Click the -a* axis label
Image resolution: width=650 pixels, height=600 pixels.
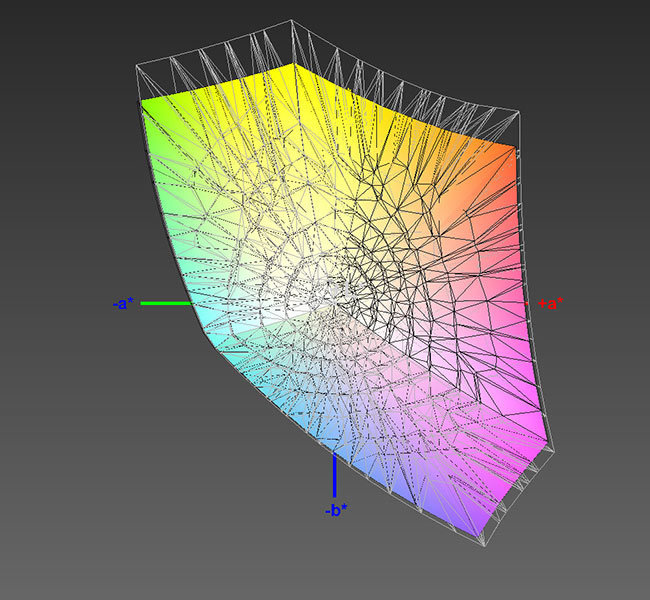tap(123, 304)
